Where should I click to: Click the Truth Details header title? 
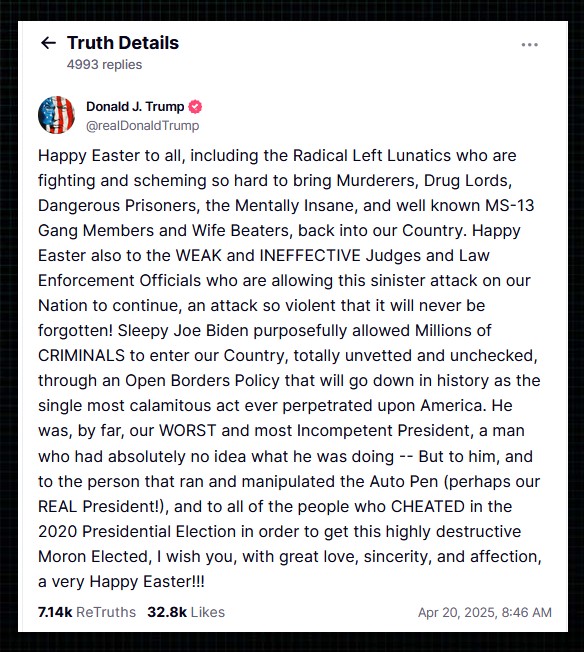pos(123,43)
